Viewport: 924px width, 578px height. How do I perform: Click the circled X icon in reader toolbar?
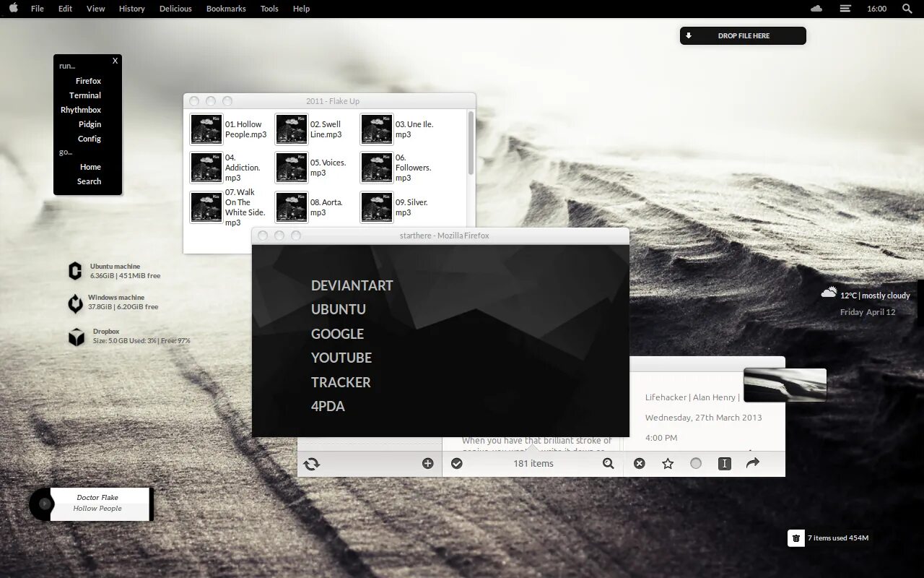[x=639, y=464]
